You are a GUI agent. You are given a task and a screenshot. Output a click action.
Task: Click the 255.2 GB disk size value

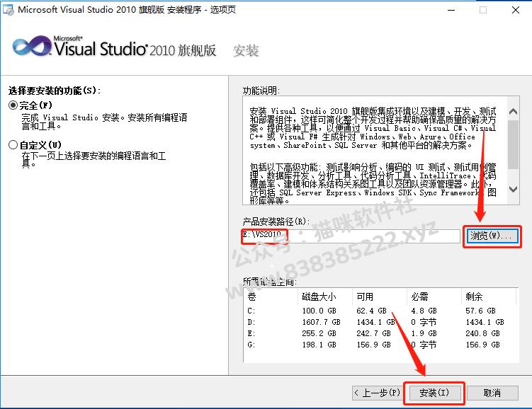pyautogui.click(x=319, y=333)
